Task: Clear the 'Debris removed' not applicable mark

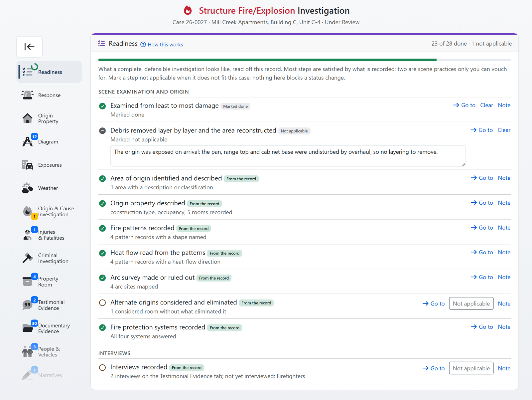Action: pos(504,130)
